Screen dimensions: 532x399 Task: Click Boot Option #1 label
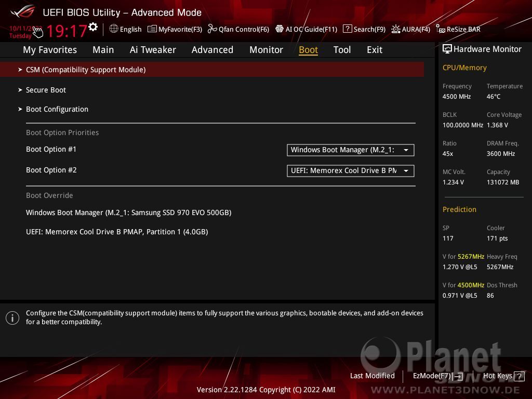[51, 149]
